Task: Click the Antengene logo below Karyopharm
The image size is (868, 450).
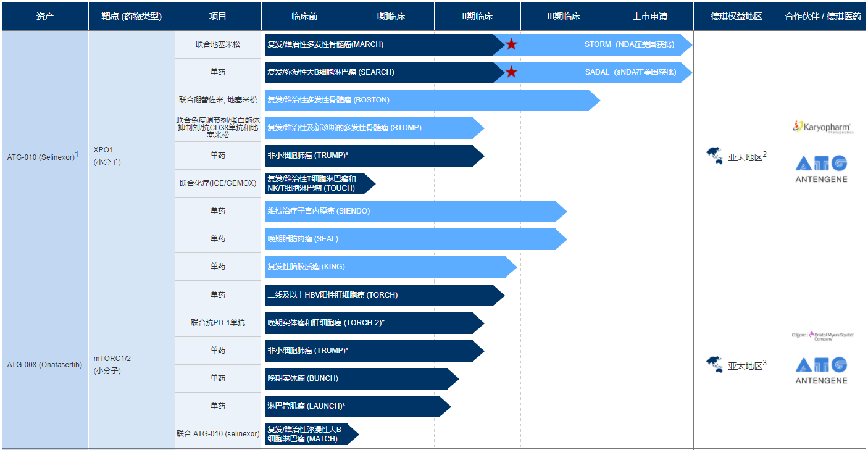Action: (821, 169)
